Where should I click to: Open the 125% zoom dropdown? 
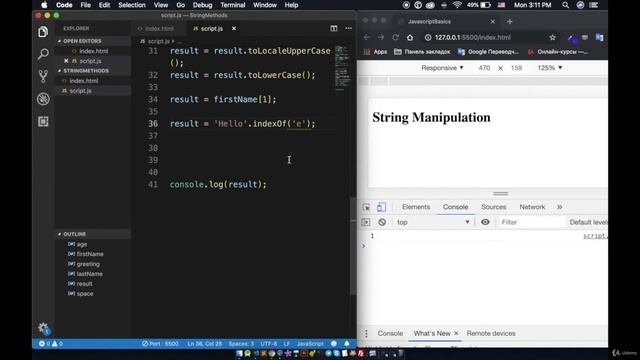(549, 68)
